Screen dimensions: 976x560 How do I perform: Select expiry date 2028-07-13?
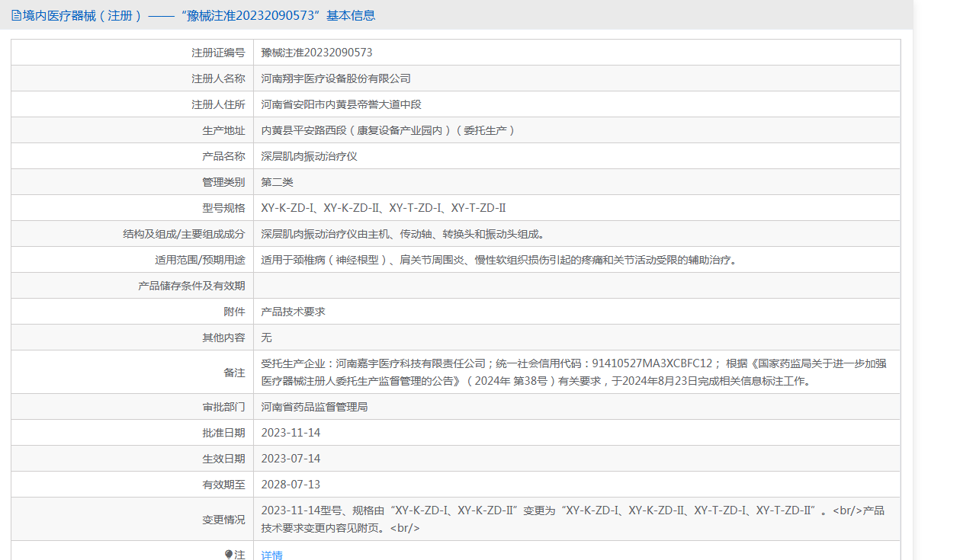pyautogui.click(x=291, y=485)
